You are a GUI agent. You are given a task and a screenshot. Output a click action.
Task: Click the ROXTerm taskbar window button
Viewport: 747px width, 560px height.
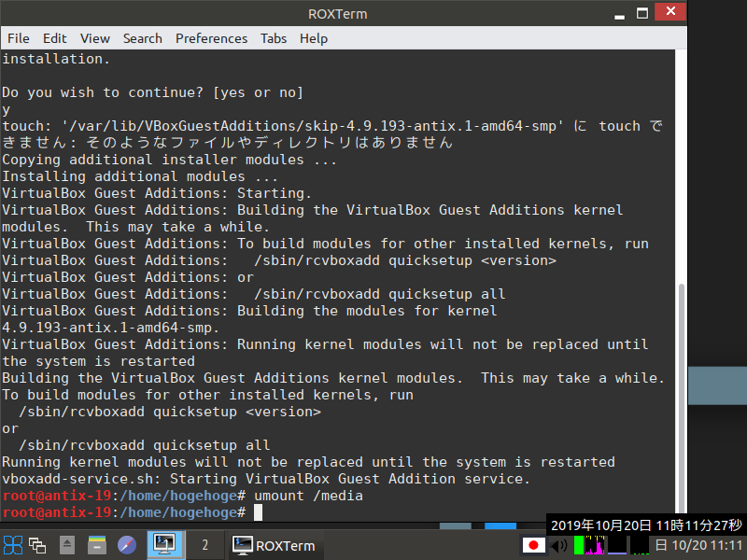(x=275, y=546)
